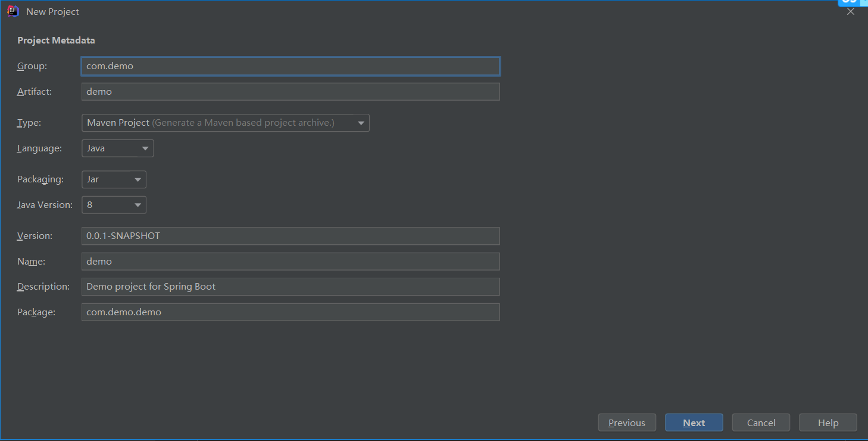Image resolution: width=868 pixels, height=441 pixels.
Task: Close the New Project dialog
Action: click(851, 11)
